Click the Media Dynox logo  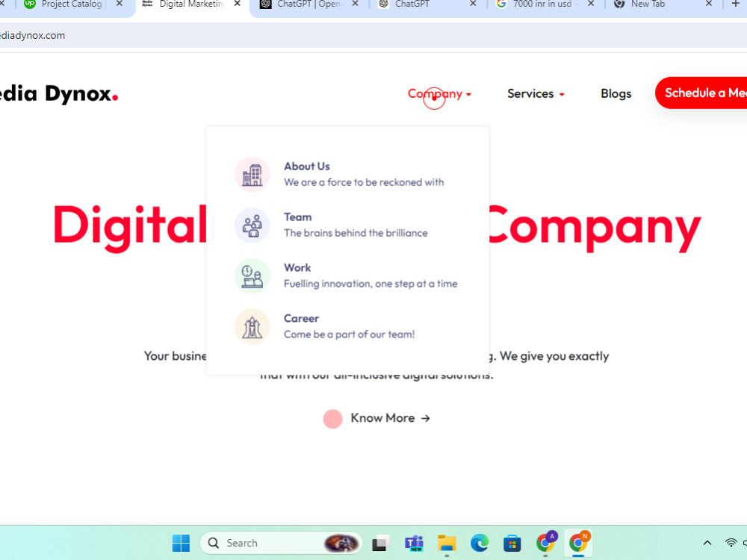[58, 93]
